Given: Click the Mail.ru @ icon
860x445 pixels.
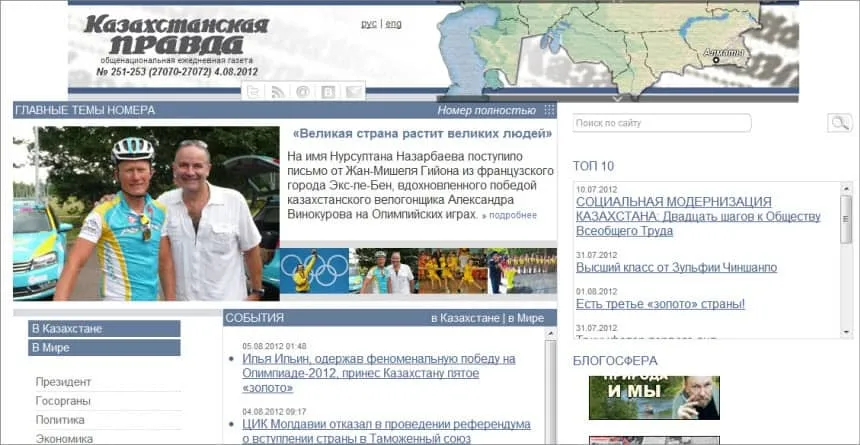Looking at the screenshot, I should point(303,91).
